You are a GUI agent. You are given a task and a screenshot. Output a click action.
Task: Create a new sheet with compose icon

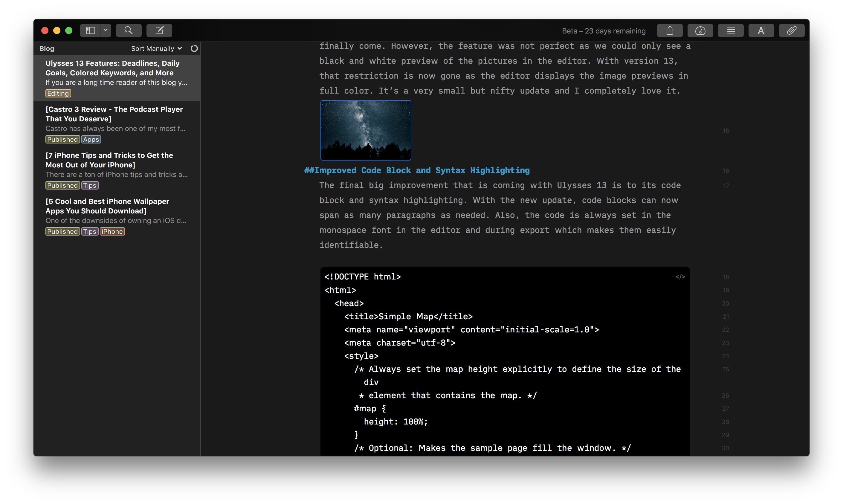tap(159, 30)
